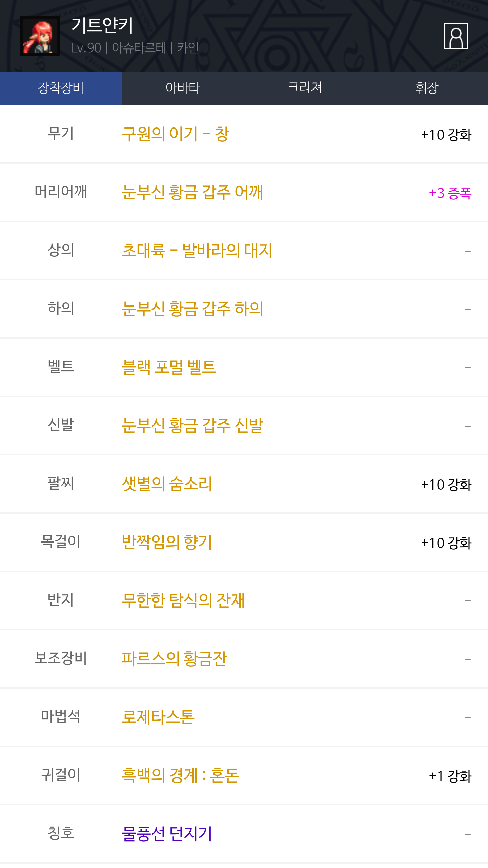Select the 장착장비 tab

click(x=61, y=88)
